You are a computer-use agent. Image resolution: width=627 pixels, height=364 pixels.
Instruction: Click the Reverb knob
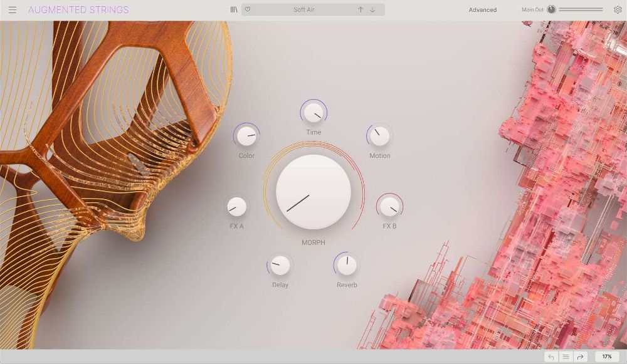pos(347,264)
